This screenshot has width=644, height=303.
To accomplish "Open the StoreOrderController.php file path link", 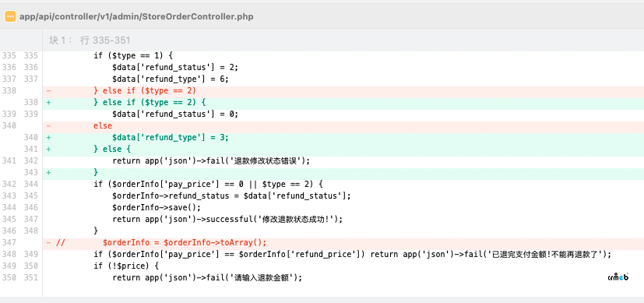I will [x=136, y=16].
